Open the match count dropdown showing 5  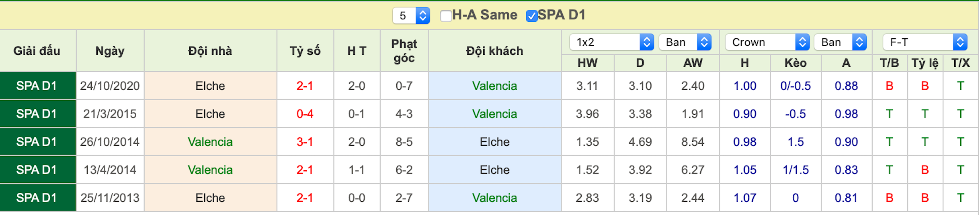point(411,16)
